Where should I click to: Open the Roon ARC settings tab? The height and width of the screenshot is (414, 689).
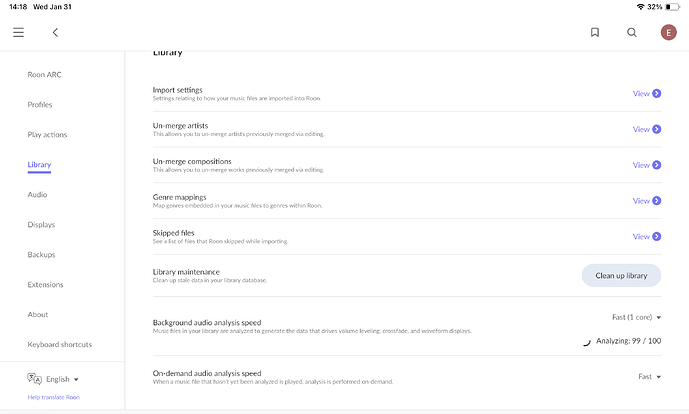coord(43,75)
